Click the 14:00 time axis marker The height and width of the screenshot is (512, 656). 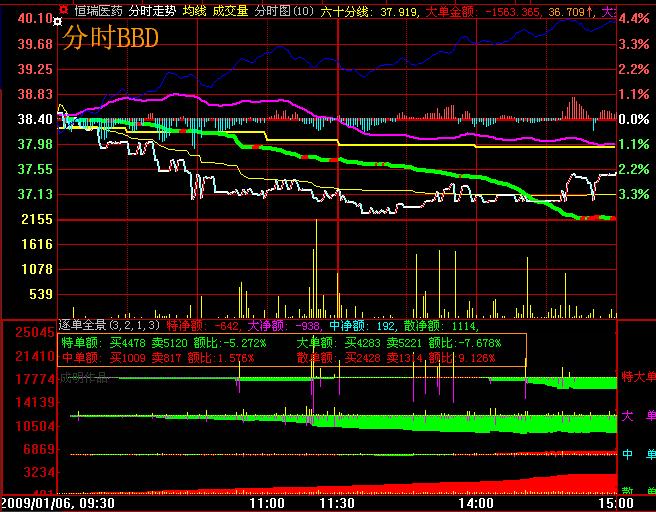tap(476, 503)
